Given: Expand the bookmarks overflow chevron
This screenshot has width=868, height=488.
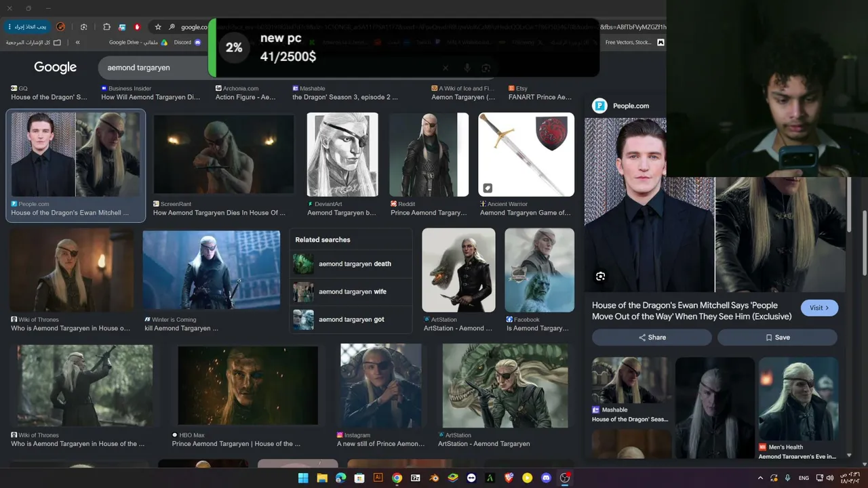Looking at the screenshot, I should (77, 42).
